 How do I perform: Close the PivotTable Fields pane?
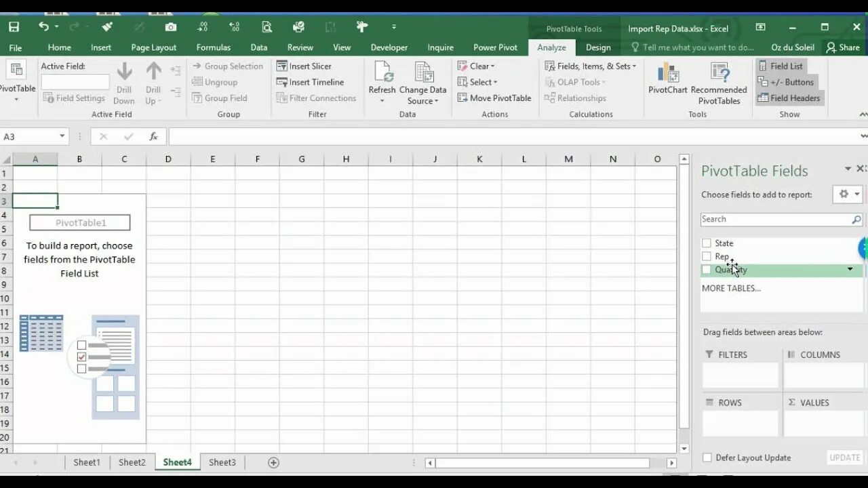pyautogui.click(x=861, y=169)
